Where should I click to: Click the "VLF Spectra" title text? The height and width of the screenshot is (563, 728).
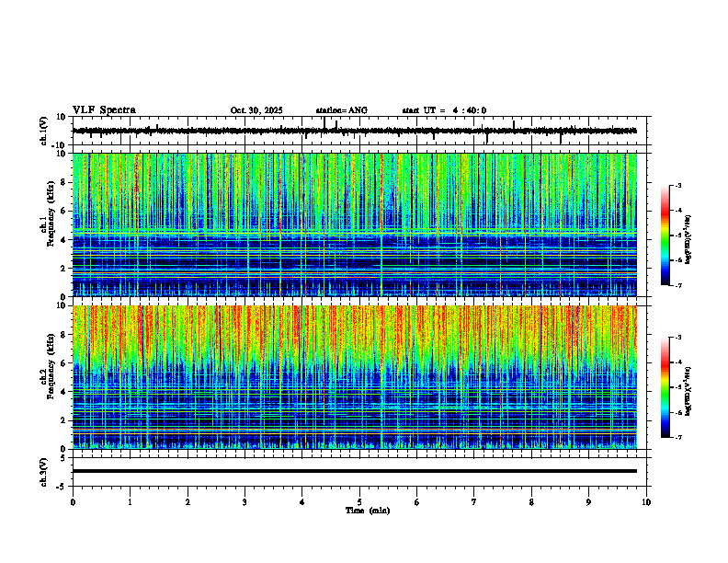[104, 110]
